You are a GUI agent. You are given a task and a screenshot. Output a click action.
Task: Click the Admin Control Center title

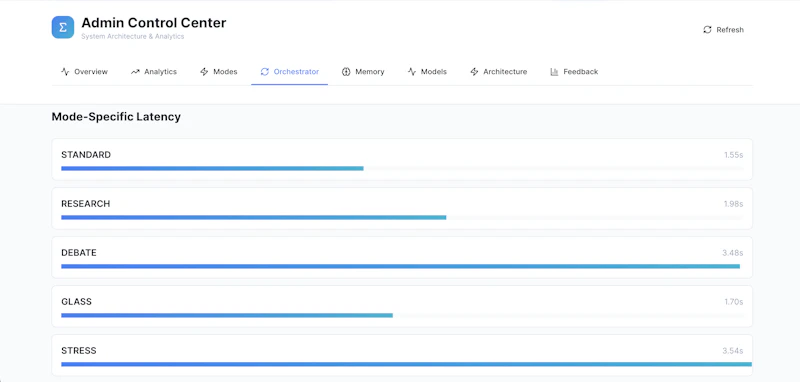154,23
